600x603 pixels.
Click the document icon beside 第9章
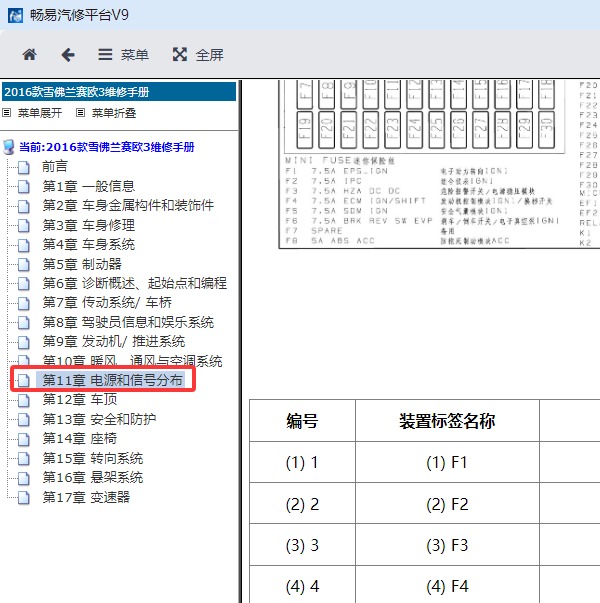coord(24,341)
